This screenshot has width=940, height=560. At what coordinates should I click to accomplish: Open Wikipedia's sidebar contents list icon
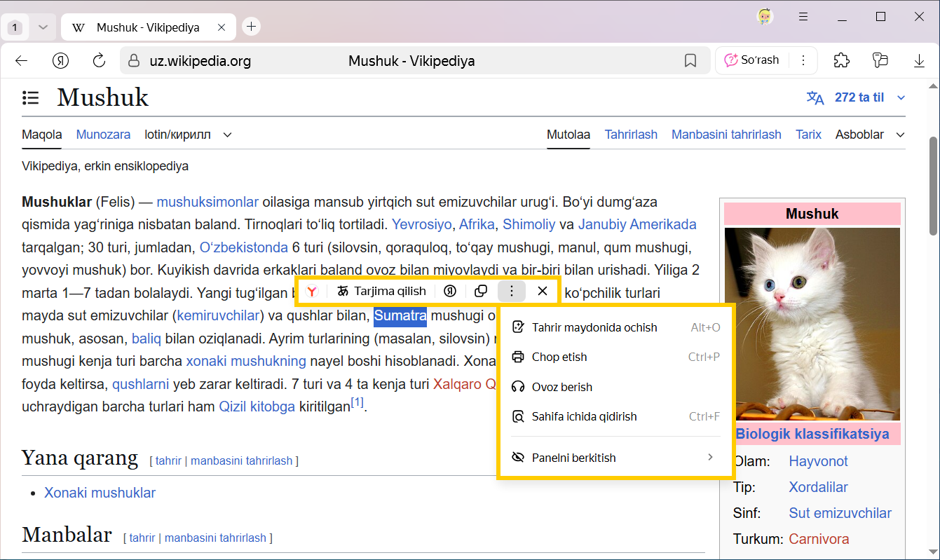[x=31, y=97]
